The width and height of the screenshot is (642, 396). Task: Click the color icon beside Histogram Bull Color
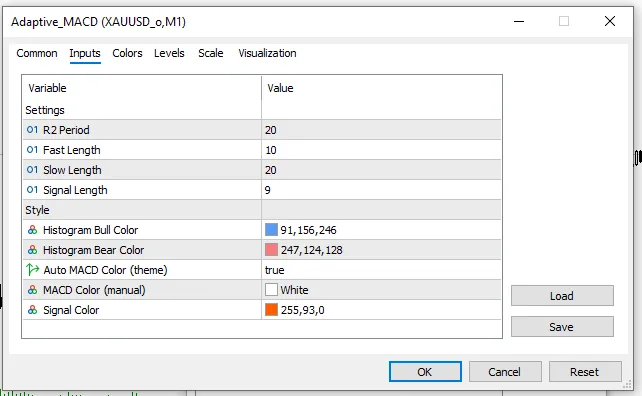32,230
